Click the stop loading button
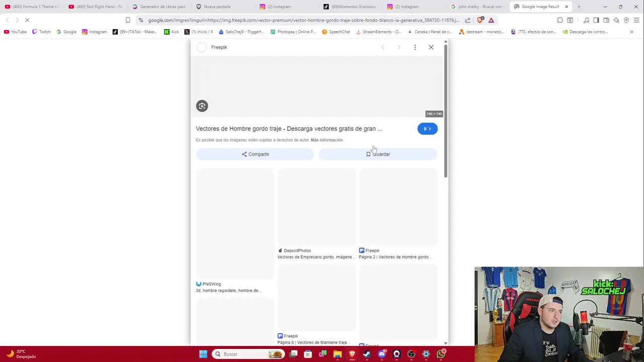 [x=27, y=20]
